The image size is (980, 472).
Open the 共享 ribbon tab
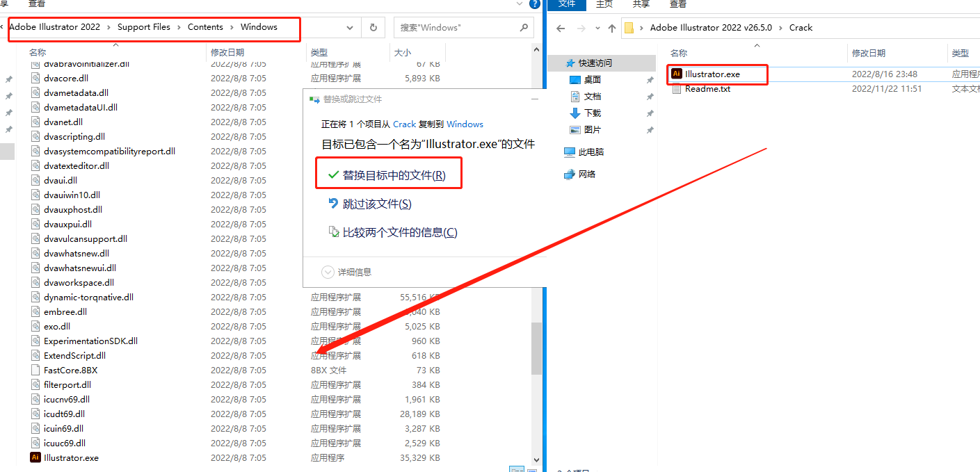coord(641,4)
